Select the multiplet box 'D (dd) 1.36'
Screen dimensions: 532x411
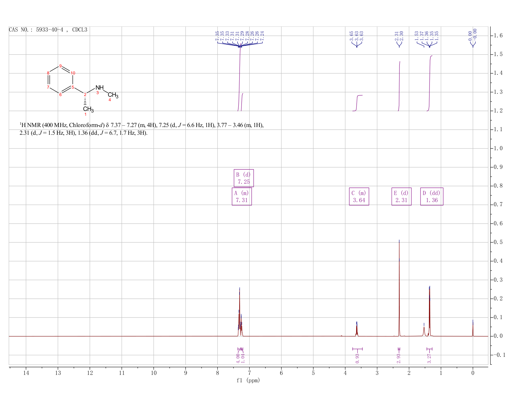(432, 196)
